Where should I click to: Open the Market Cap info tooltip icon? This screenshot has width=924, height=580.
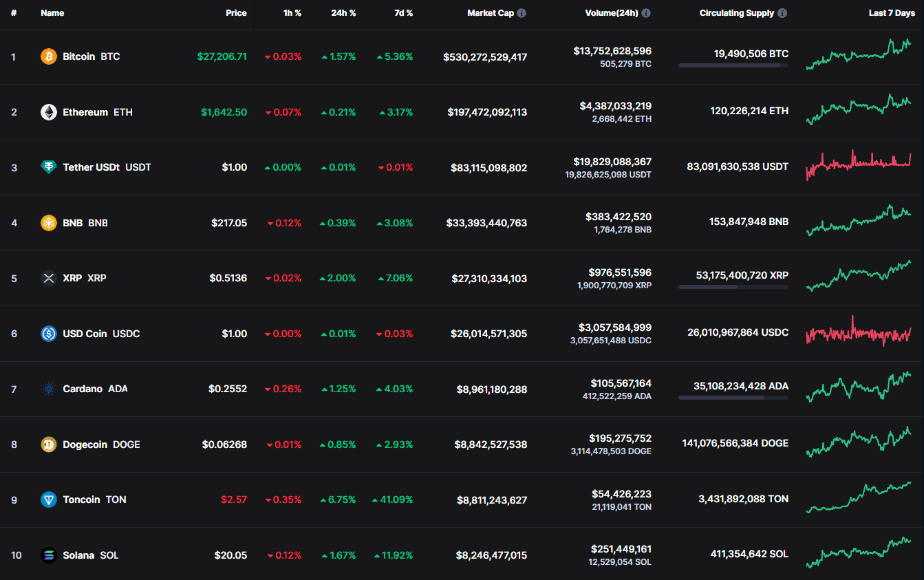[x=522, y=13]
